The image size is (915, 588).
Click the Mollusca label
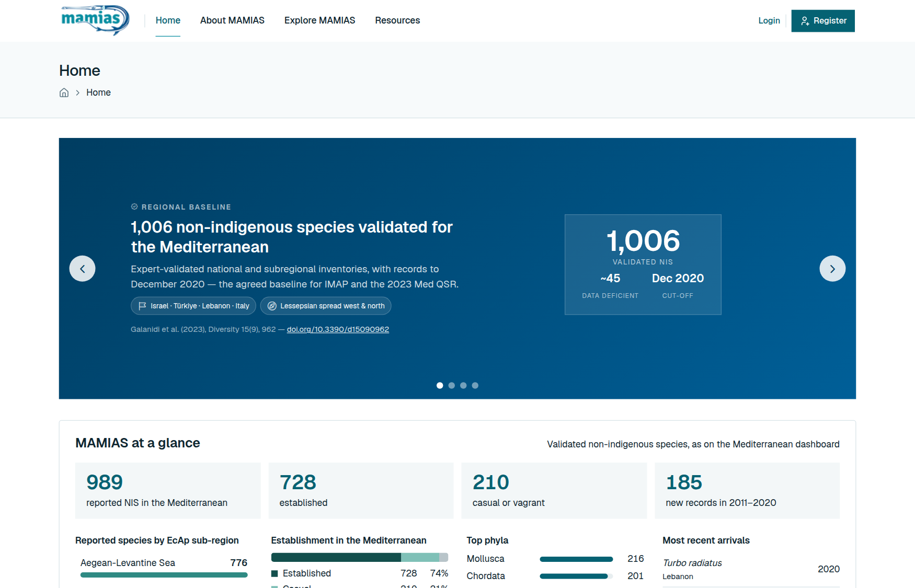tap(486, 559)
